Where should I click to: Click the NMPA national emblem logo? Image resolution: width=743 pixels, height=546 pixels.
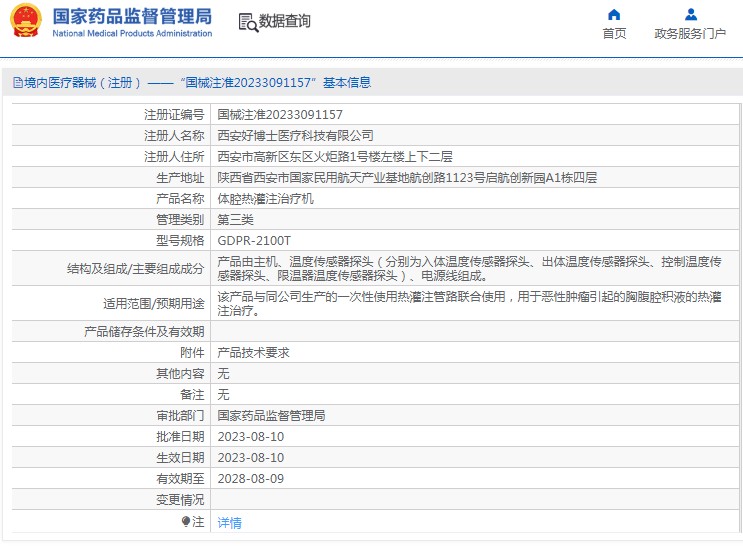[x=25, y=21]
